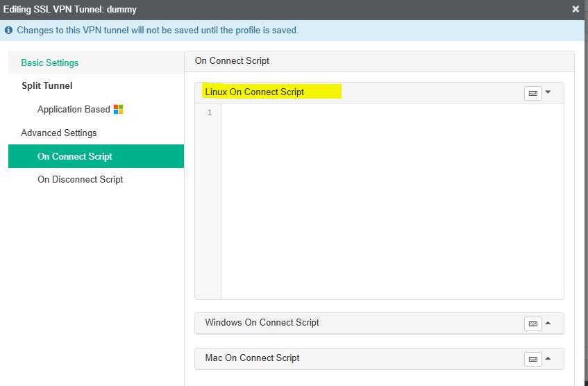Open the On Disconnect Script section

point(81,179)
